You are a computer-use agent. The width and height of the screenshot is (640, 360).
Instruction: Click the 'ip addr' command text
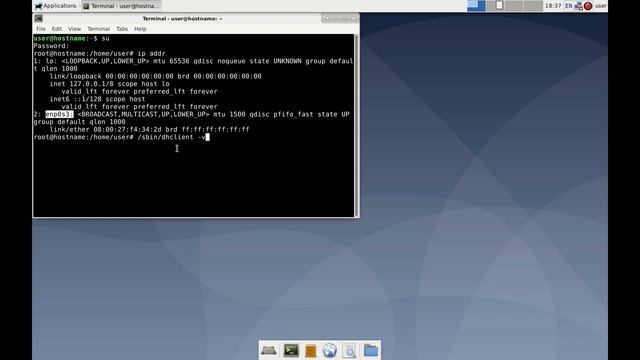click(x=151, y=53)
